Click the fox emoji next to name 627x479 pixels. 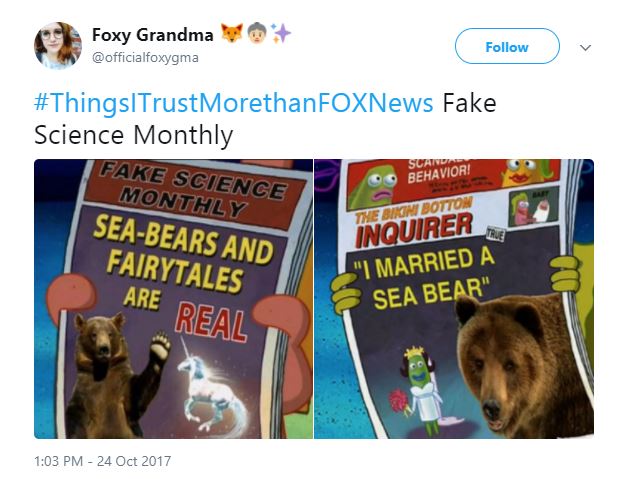[232, 33]
